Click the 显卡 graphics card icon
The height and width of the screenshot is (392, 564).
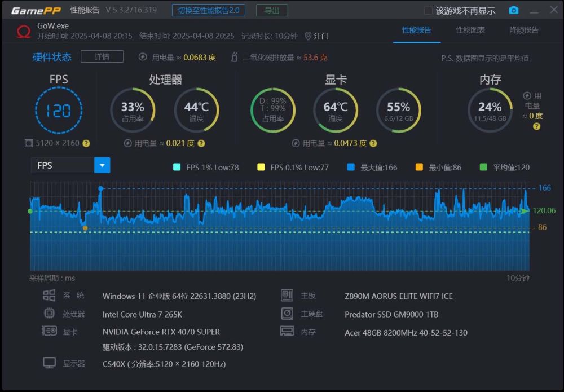(49, 331)
